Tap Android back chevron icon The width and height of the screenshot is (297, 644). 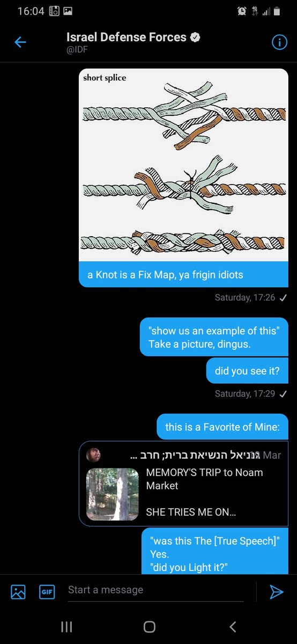click(233, 626)
